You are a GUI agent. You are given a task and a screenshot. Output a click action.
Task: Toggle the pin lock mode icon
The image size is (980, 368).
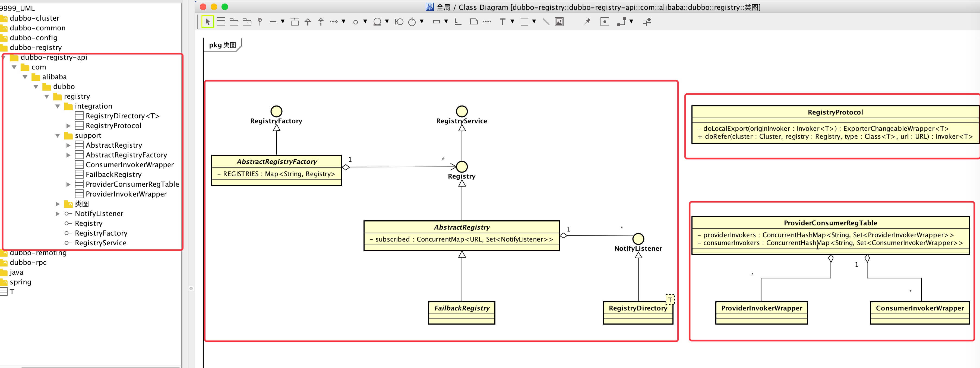587,22
